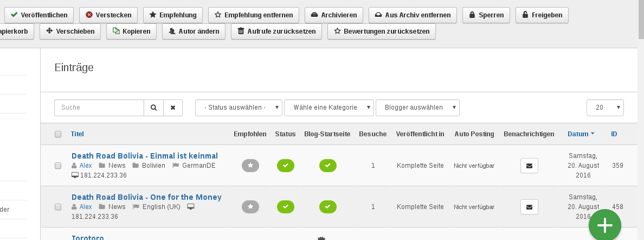
Task: Expand the Blogger auswählen dropdown
Action: [417, 108]
